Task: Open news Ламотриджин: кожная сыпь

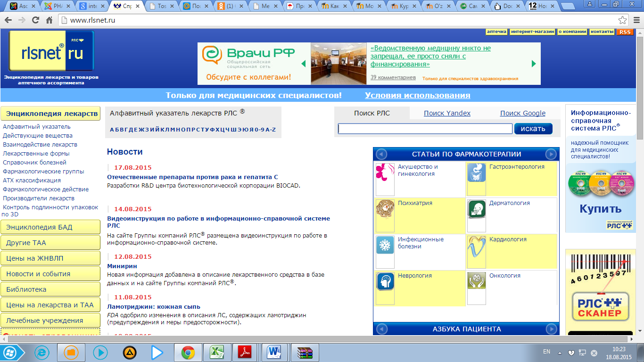Action: (154, 307)
